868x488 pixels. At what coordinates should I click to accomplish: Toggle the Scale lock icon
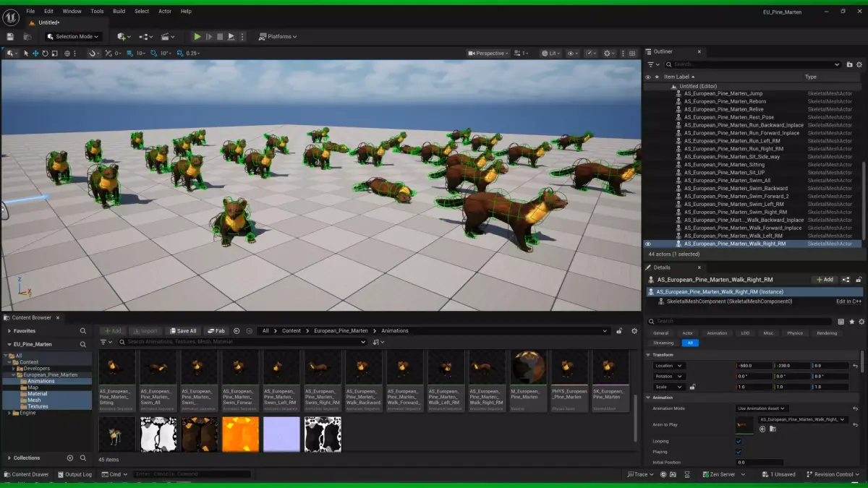(692, 387)
